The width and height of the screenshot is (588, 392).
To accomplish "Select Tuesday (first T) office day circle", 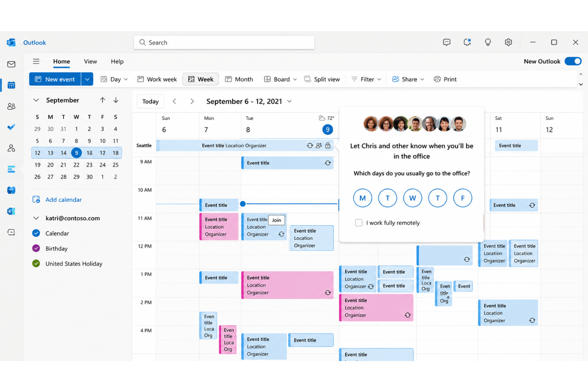I will pos(387,198).
